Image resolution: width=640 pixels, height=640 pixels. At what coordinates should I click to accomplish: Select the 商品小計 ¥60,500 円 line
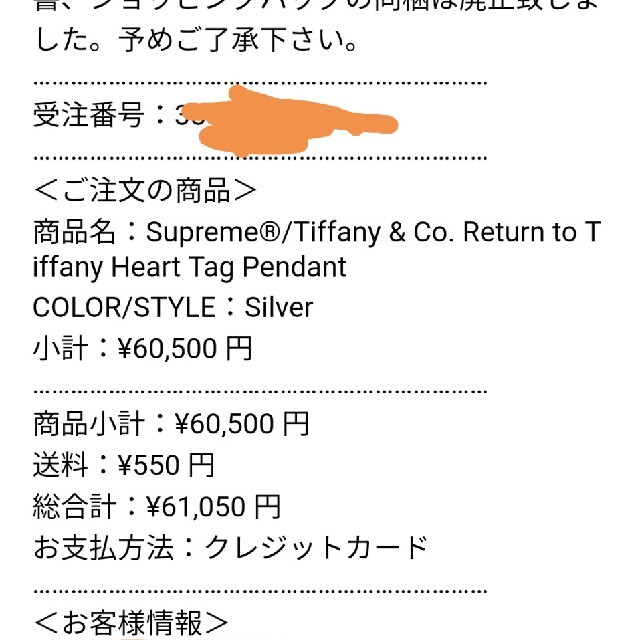pos(171,424)
